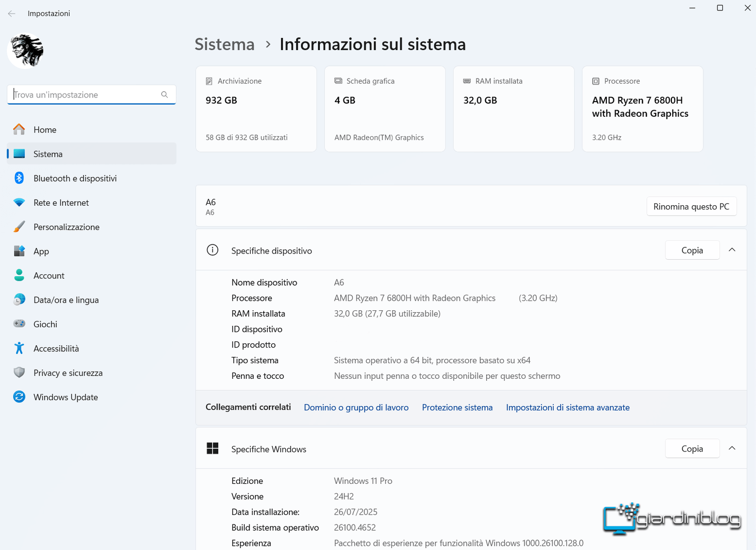Open the Archiviazione 932 GB card
756x550 pixels.
pyautogui.click(x=256, y=109)
